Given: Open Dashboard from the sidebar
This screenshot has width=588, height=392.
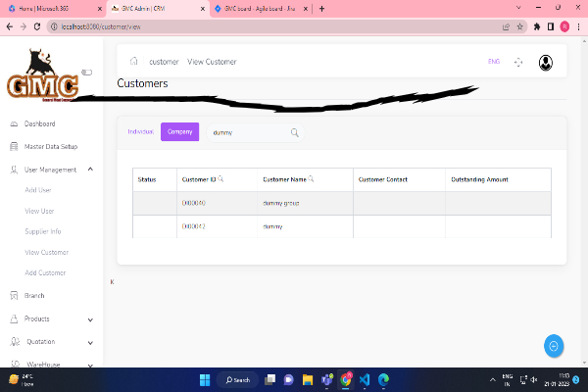Looking at the screenshot, I should [x=39, y=124].
